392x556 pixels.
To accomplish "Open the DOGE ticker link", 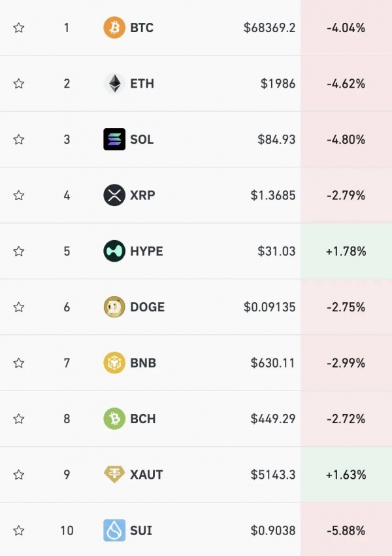I will 147,307.
